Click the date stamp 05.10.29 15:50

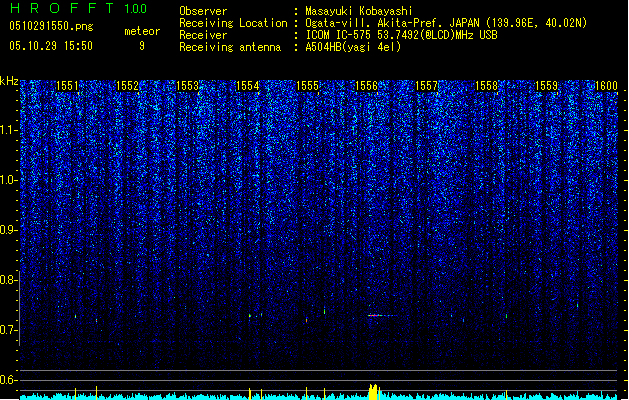click(51, 46)
